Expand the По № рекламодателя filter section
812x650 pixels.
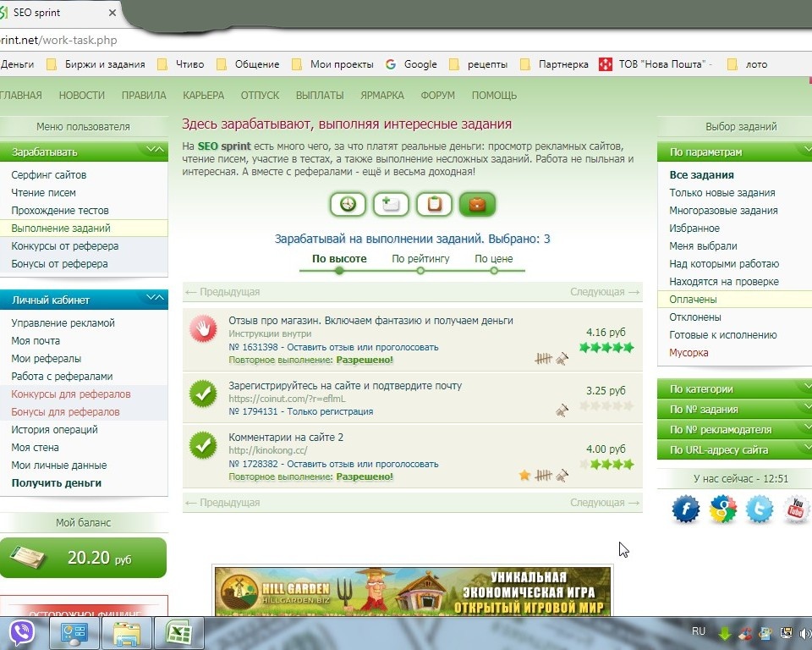pyautogui.click(x=735, y=429)
